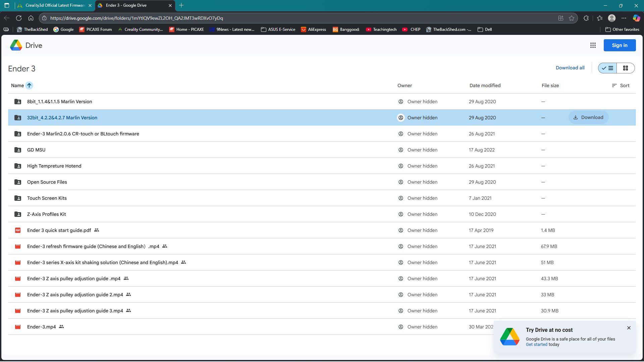The height and width of the screenshot is (362, 644).
Task: Click the video icon for Ender-3.mp4
Action: [x=18, y=327]
